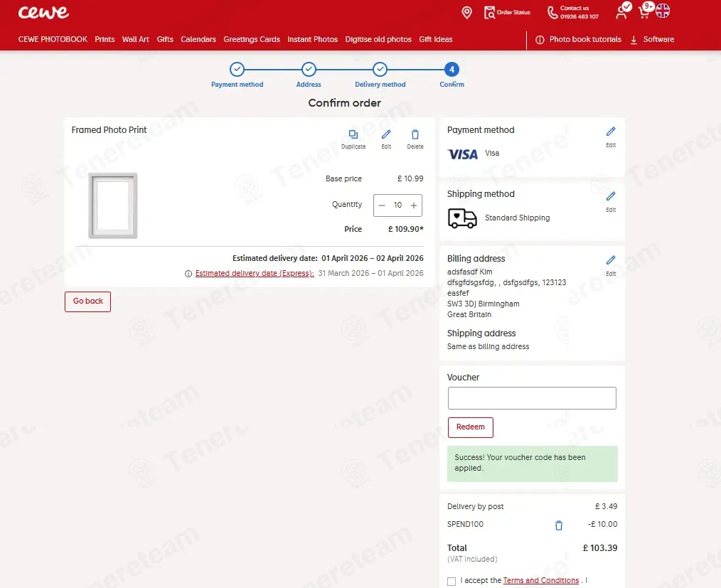Click the Standard Shipping truck icon
This screenshot has height=588, width=721.
(x=462, y=218)
